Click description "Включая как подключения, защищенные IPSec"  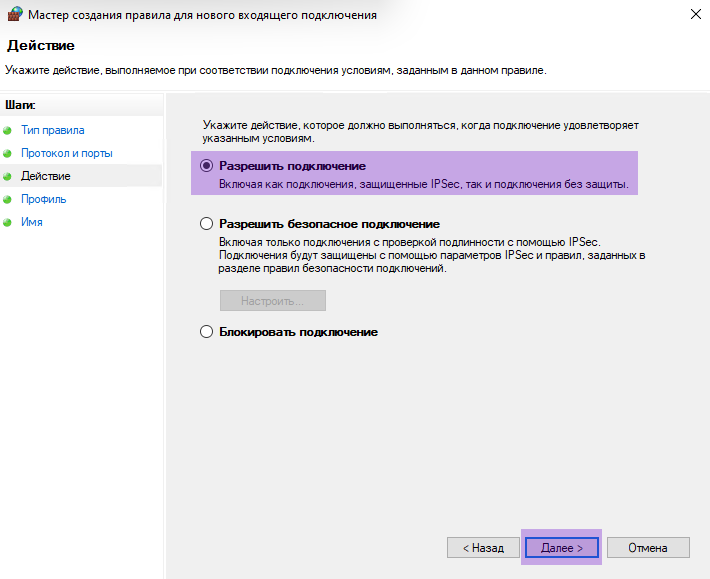tap(424, 184)
